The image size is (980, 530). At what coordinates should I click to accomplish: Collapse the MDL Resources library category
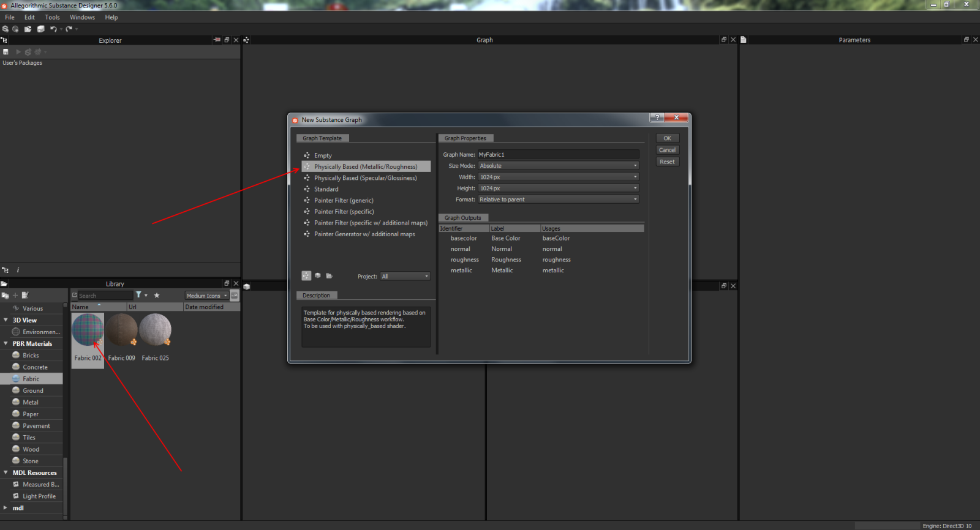[6, 473]
